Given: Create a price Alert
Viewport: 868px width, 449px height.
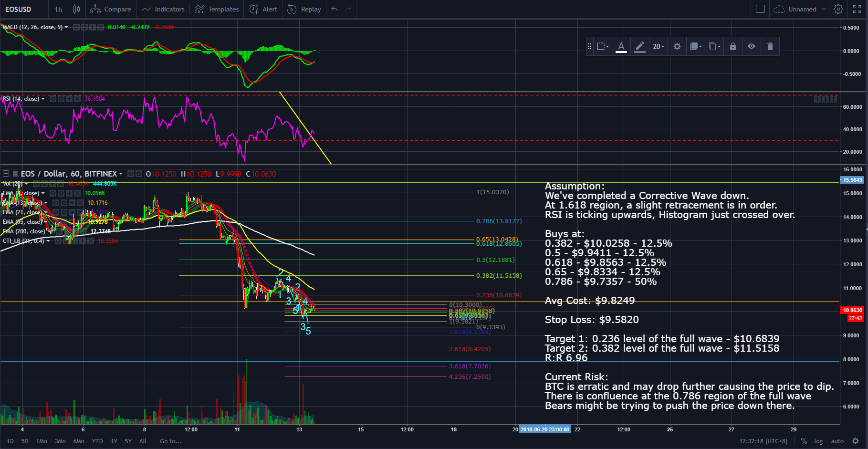Looking at the screenshot, I should pyautogui.click(x=263, y=9).
